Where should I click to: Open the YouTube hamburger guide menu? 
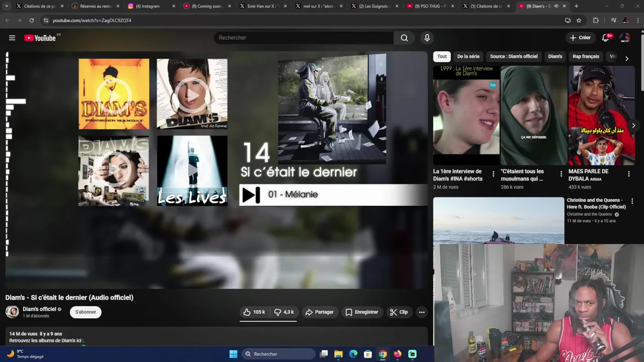pos(12,38)
